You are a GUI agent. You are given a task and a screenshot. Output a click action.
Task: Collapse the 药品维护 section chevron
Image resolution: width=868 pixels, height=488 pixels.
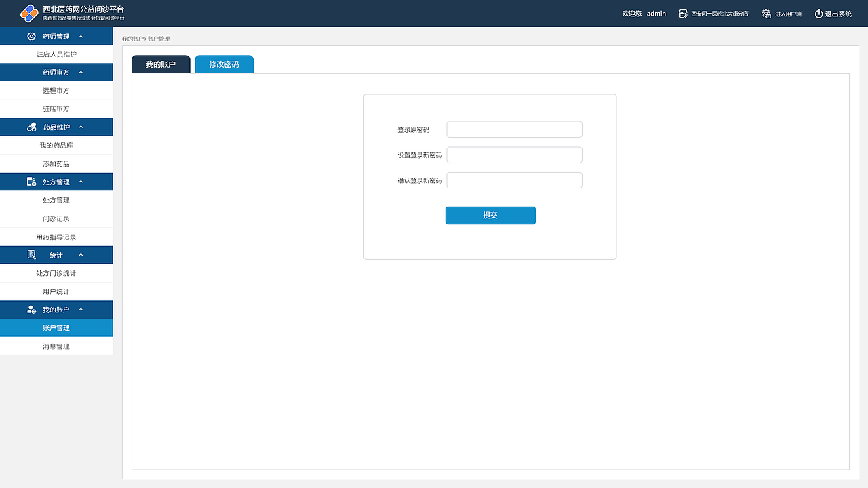[81, 127]
